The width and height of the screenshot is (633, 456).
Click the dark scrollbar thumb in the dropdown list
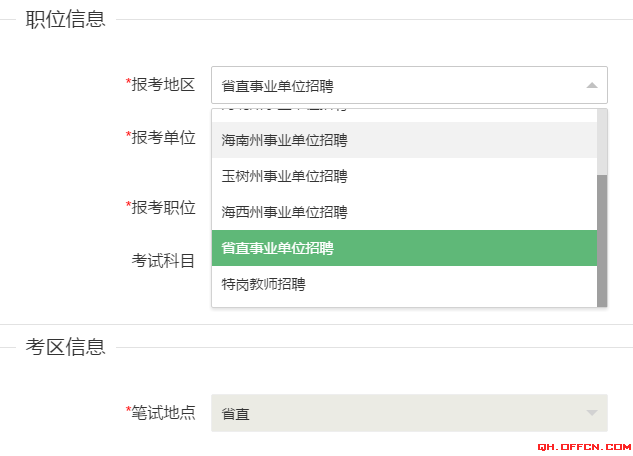[602, 241]
